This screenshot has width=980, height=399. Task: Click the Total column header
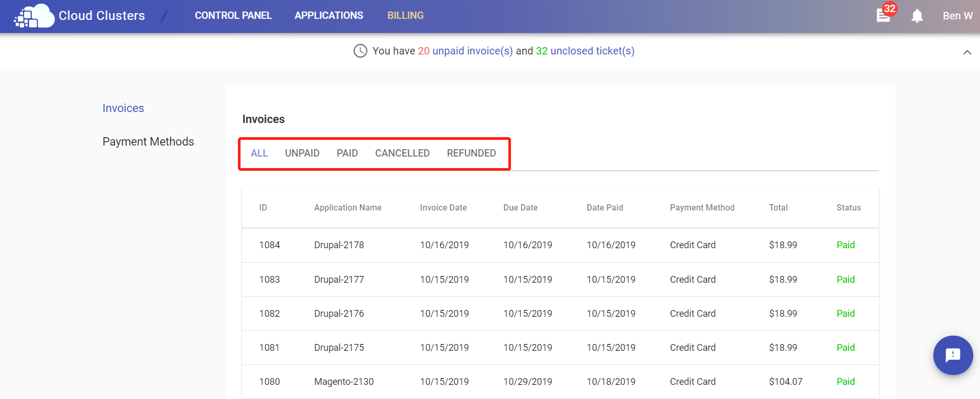click(x=778, y=207)
